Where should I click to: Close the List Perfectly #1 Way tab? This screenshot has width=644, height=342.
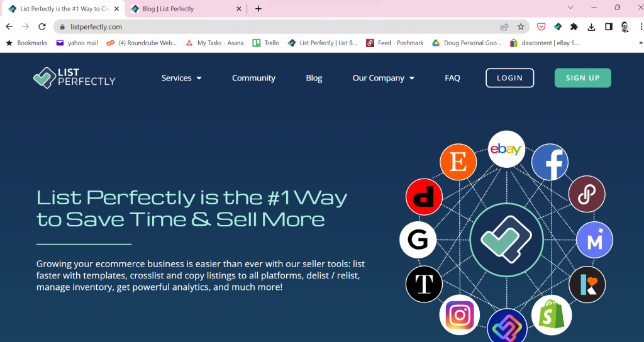click(116, 9)
